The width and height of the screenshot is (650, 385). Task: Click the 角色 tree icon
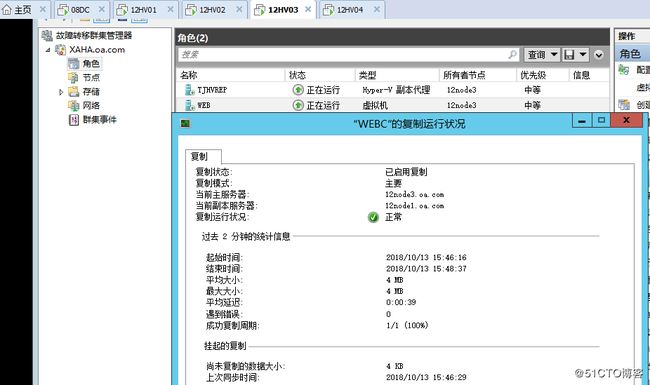coord(74,63)
